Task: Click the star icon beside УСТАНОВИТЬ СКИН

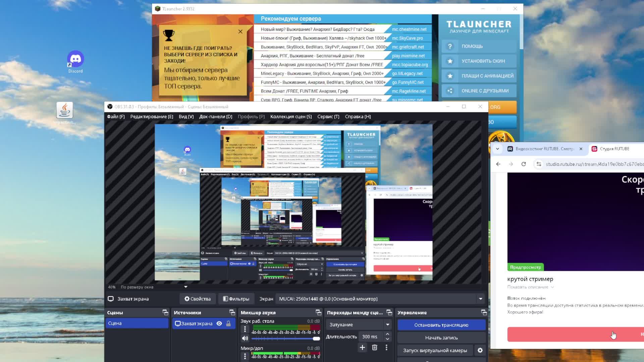Action: (x=450, y=61)
